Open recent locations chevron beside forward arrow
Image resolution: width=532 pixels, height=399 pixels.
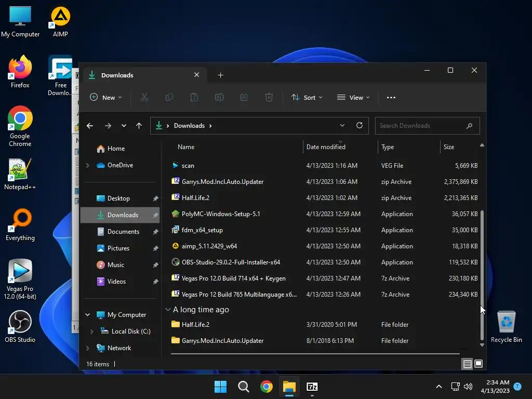[x=124, y=126]
